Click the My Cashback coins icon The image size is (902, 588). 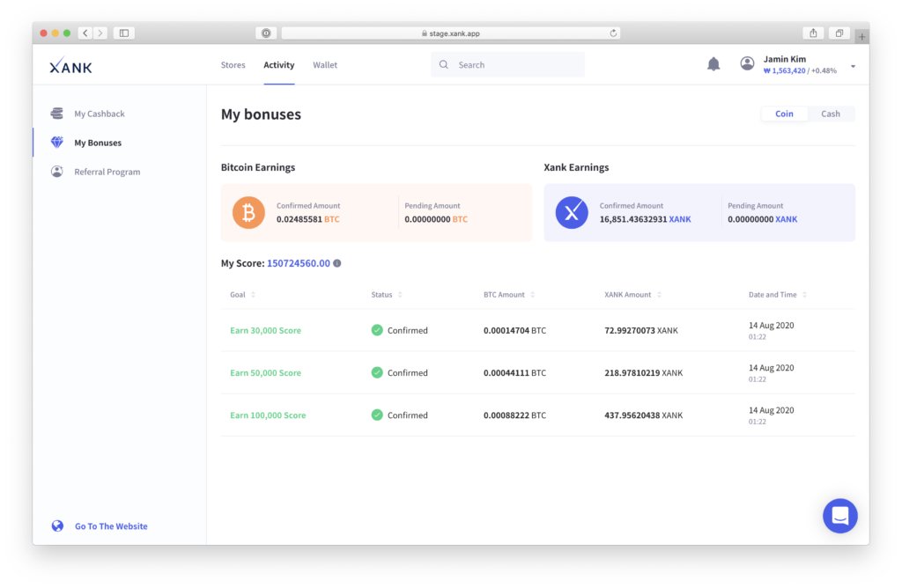point(56,114)
